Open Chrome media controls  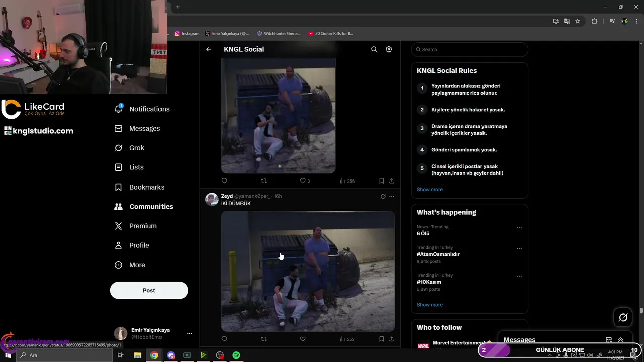click(x=612, y=21)
